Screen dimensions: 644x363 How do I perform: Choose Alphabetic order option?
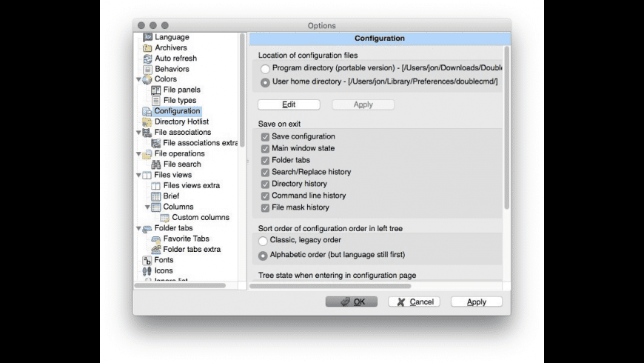tap(263, 256)
